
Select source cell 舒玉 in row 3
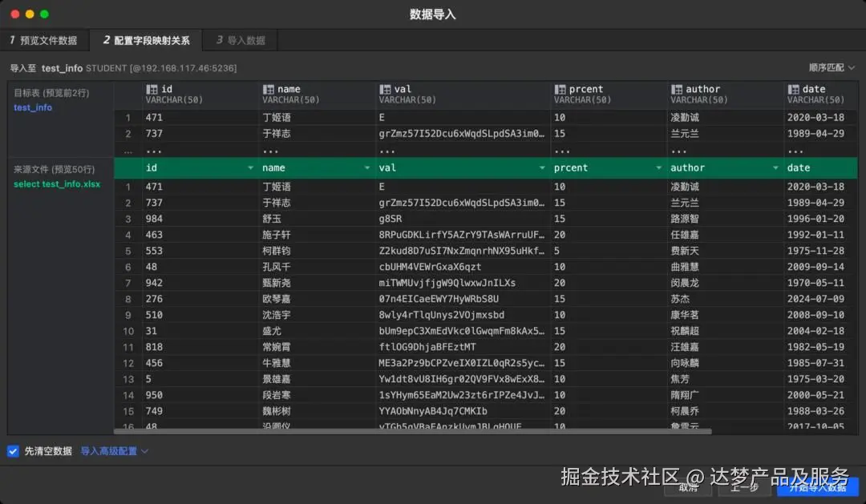tap(272, 219)
